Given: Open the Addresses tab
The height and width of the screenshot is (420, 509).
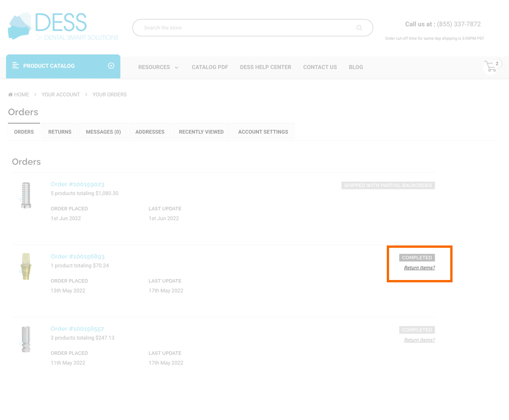Looking at the screenshot, I should pos(150,132).
